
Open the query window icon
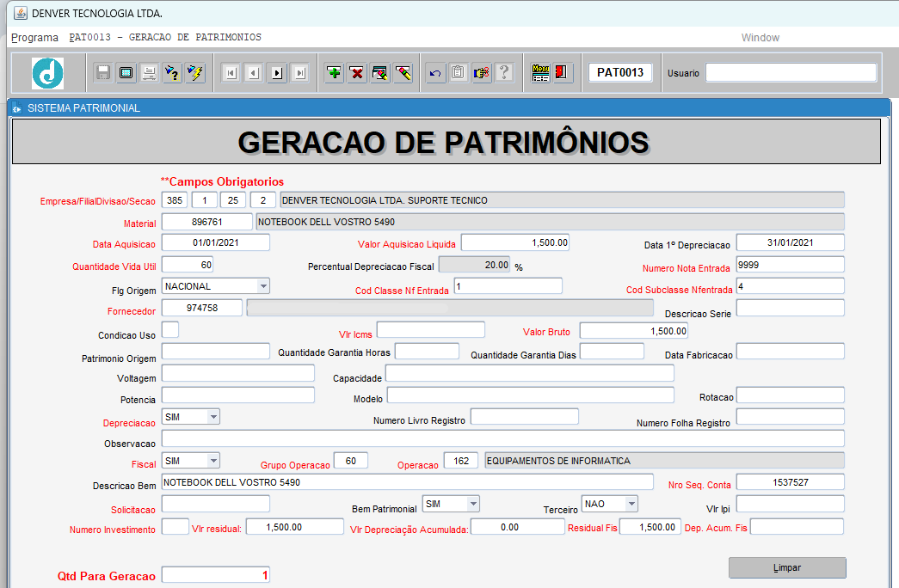coord(379,72)
